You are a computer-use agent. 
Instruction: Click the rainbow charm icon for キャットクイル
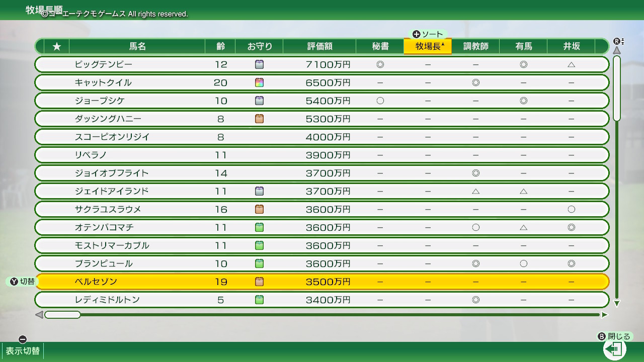coord(260,82)
